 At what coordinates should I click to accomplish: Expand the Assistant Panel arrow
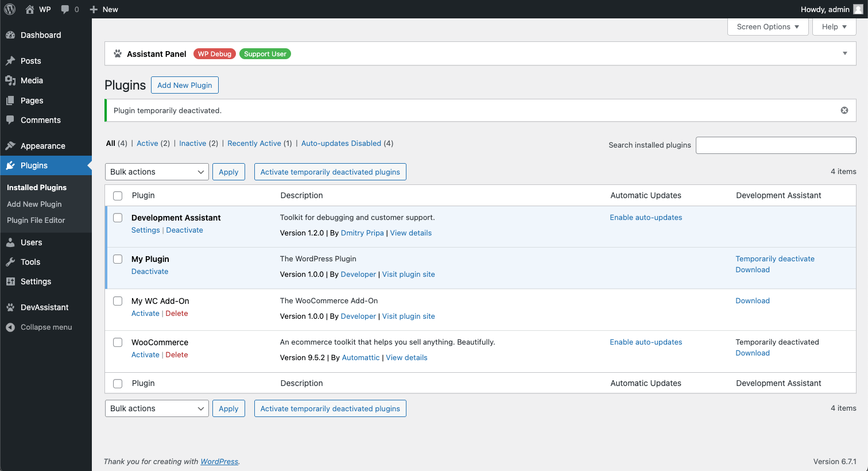point(845,53)
